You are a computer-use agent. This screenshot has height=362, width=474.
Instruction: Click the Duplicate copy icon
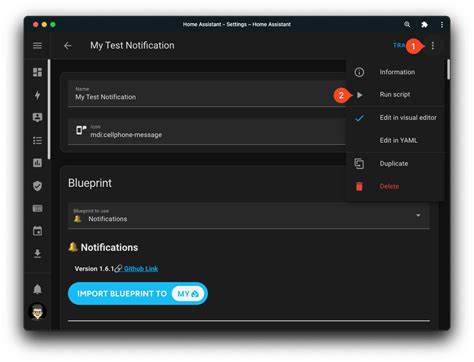(359, 163)
